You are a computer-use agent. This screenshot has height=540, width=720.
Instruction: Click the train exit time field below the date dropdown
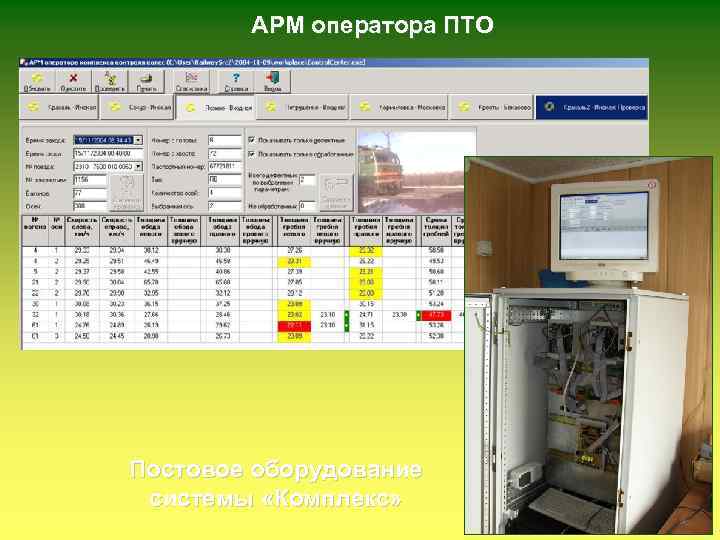(x=108, y=153)
